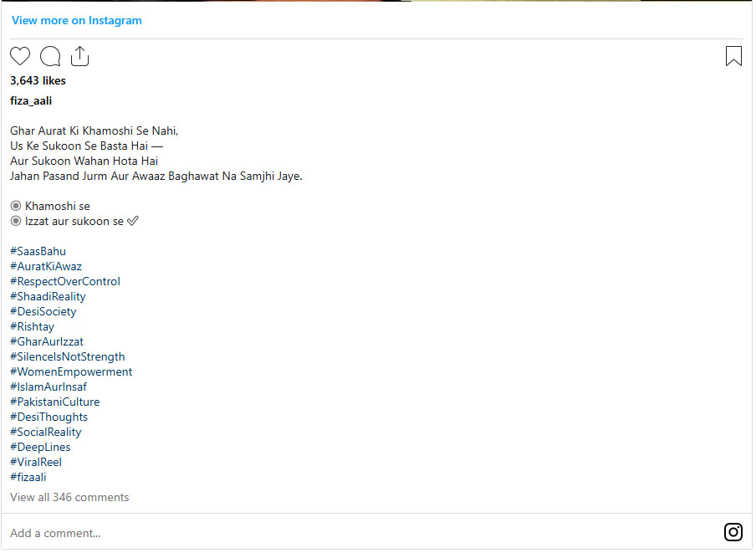The width and height of the screenshot is (756, 553).
Task: Select the Khamoshi se radio option
Action: pos(16,206)
